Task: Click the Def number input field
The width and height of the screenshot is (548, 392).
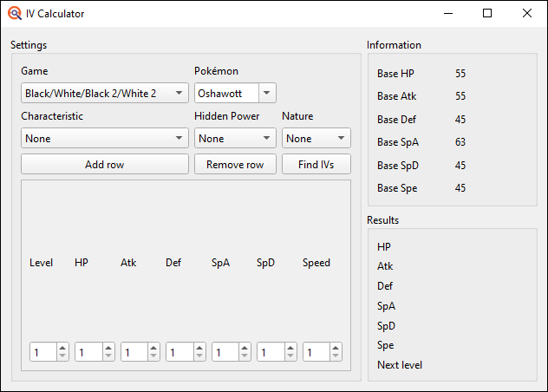Action: point(179,352)
